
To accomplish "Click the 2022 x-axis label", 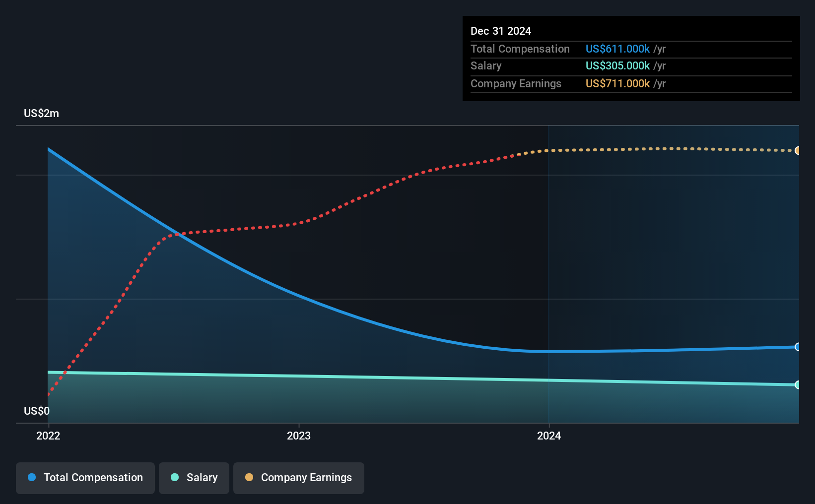I will (x=48, y=436).
